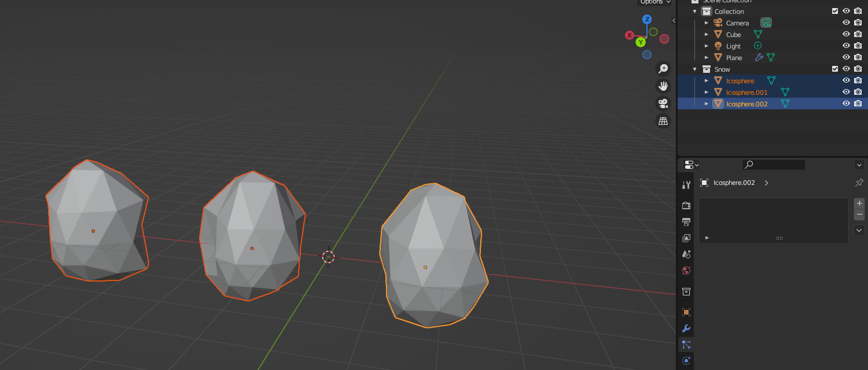Image resolution: width=868 pixels, height=370 pixels.
Task: Open the Object properties tab
Action: point(686,312)
